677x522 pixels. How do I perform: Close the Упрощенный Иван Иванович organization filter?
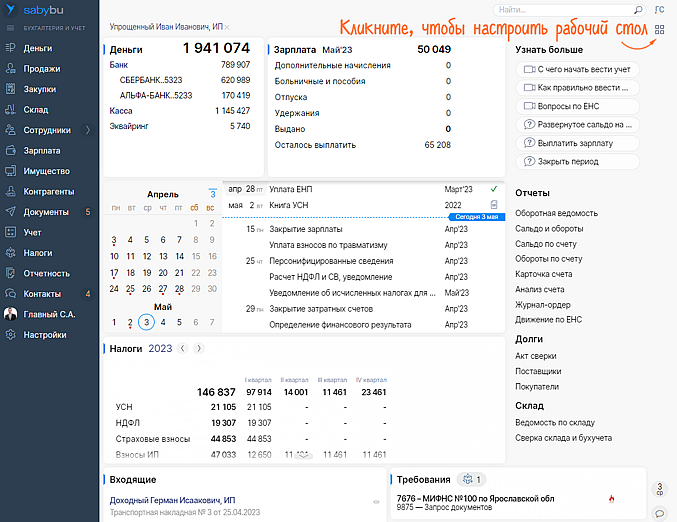228,26
